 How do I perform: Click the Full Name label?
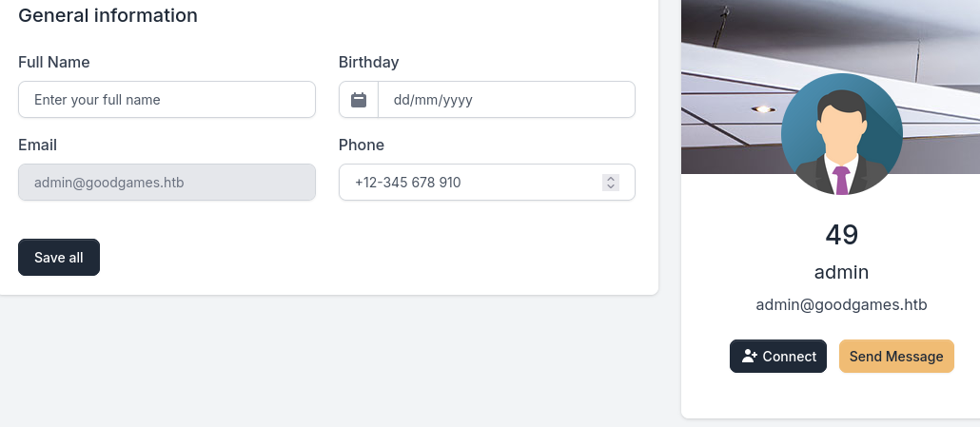click(x=54, y=63)
